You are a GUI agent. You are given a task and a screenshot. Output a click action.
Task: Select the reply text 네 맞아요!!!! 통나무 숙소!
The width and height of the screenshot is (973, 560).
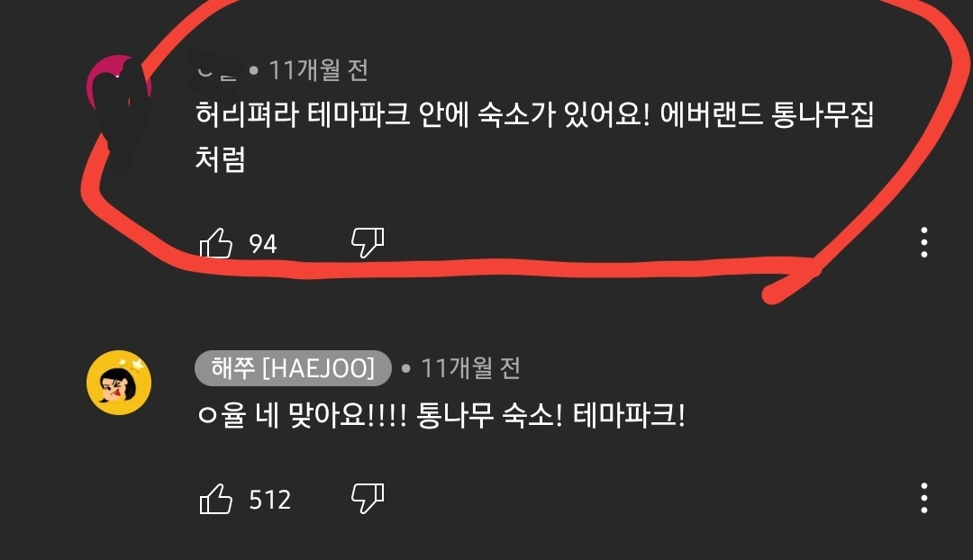coord(409,415)
